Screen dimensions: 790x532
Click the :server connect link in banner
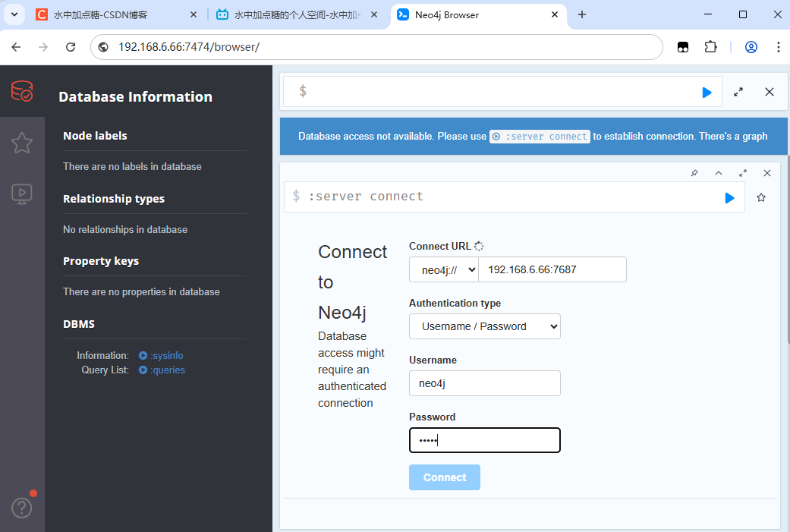tap(540, 137)
